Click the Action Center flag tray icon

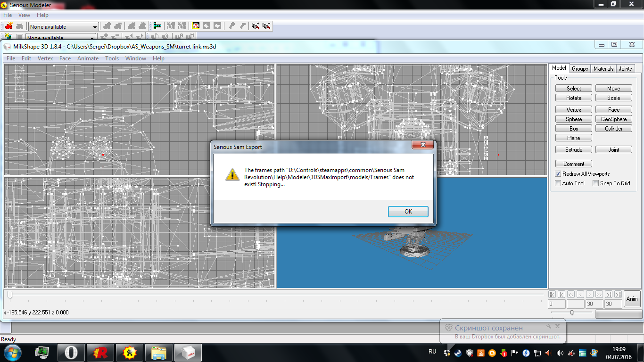514,353
